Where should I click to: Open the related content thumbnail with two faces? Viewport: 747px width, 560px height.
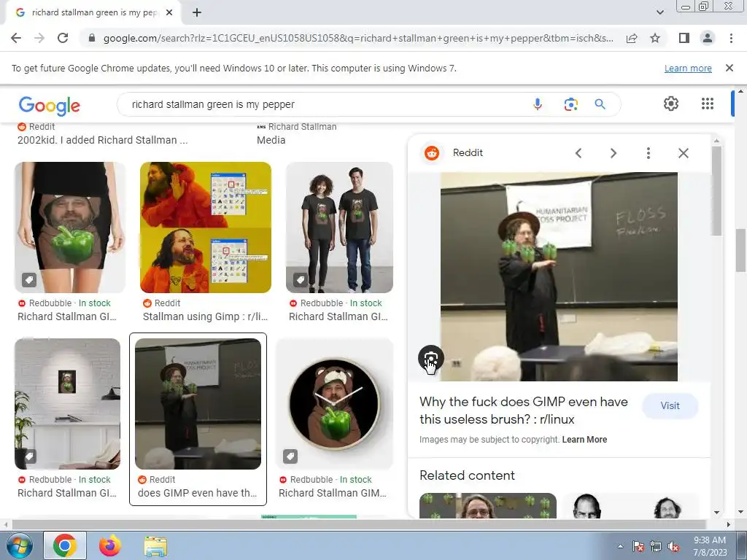point(631,506)
